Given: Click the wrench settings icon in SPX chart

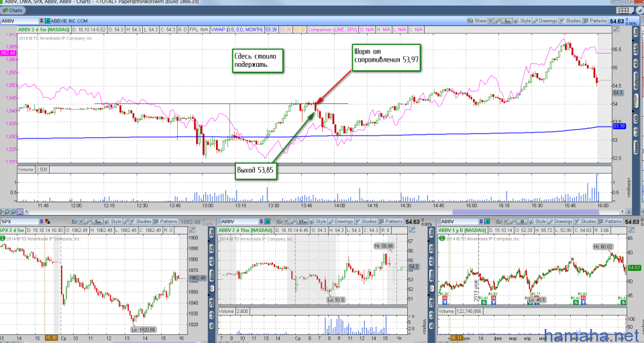Looking at the screenshot, I should click(x=88, y=222).
